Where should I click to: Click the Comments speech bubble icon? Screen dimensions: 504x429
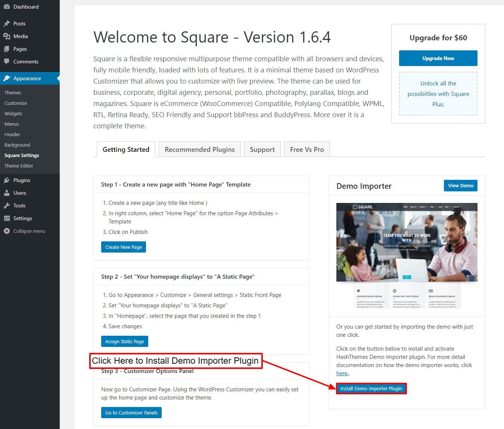point(7,62)
